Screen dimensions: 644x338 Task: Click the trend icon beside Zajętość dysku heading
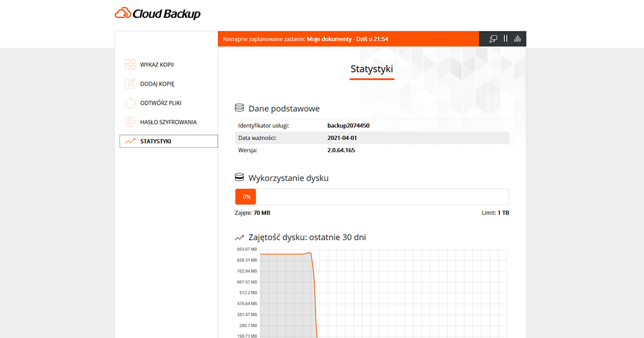[x=239, y=238]
